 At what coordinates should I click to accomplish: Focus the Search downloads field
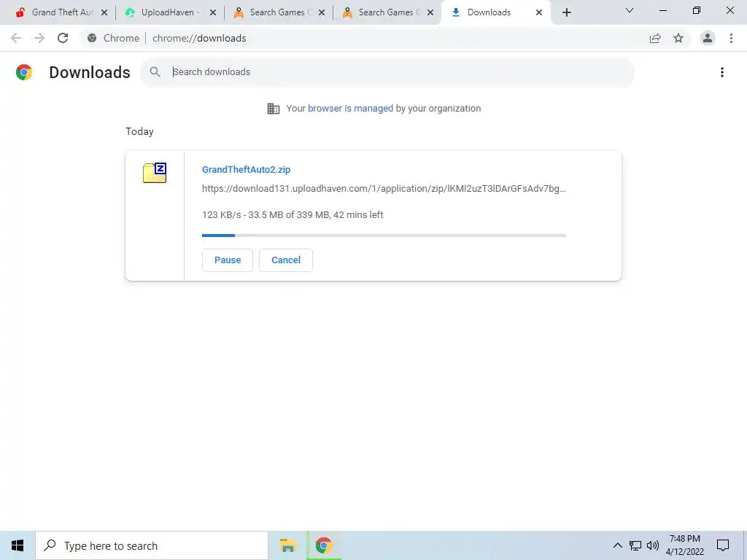(387, 72)
